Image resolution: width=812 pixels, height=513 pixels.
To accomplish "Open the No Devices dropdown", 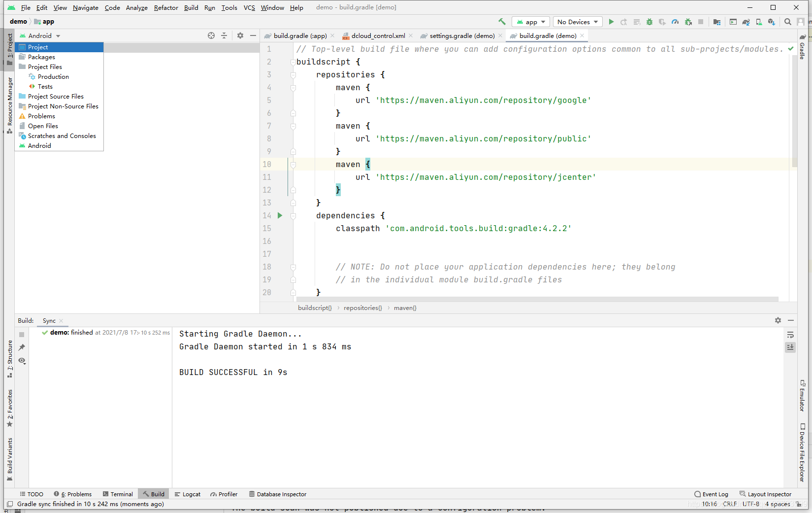I will pyautogui.click(x=577, y=22).
